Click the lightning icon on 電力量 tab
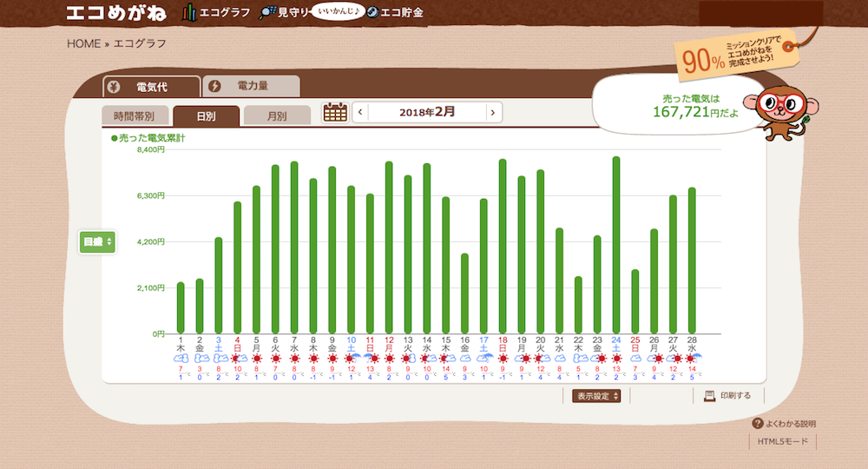The width and height of the screenshot is (868, 469). [214, 86]
